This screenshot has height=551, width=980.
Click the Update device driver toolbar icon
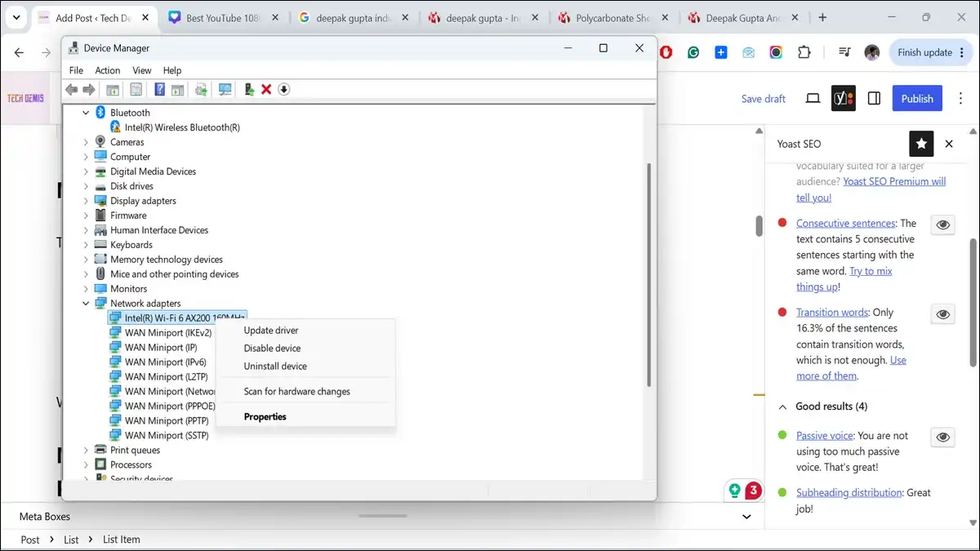pyautogui.click(x=249, y=90)
